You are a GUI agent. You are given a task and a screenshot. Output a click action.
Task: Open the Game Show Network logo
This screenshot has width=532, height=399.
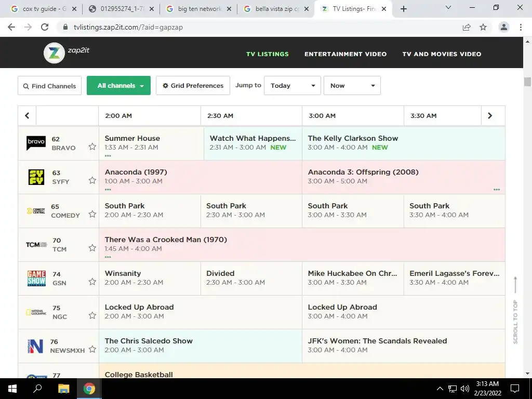(36, 278)
